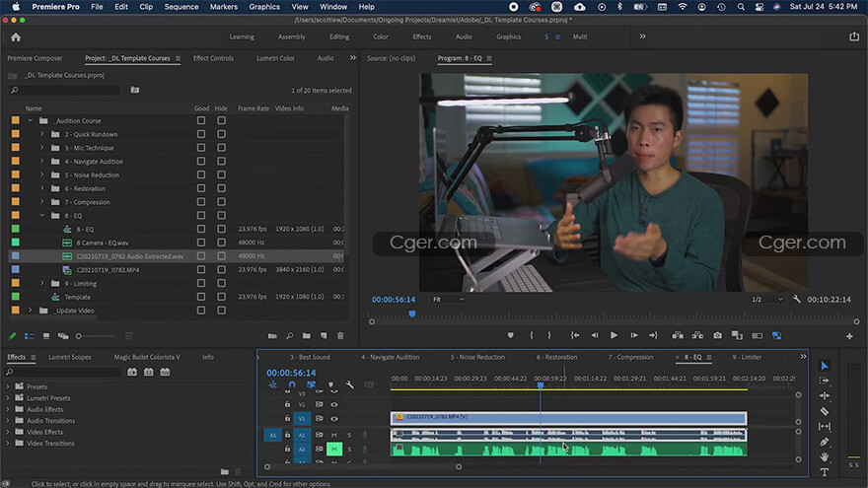This screenshot has height=488, width=868.
Task: Expand the Audio Effects folder
Action: (8, 409)
